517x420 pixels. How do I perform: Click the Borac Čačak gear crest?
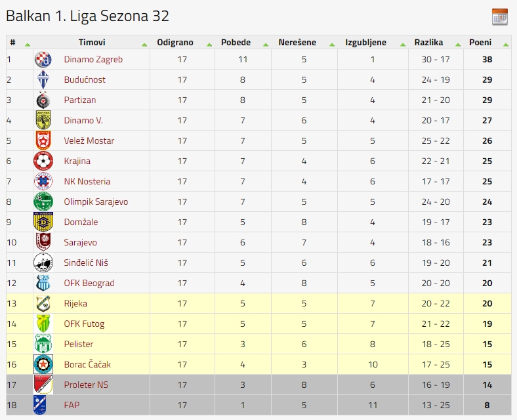coord(43,364)
